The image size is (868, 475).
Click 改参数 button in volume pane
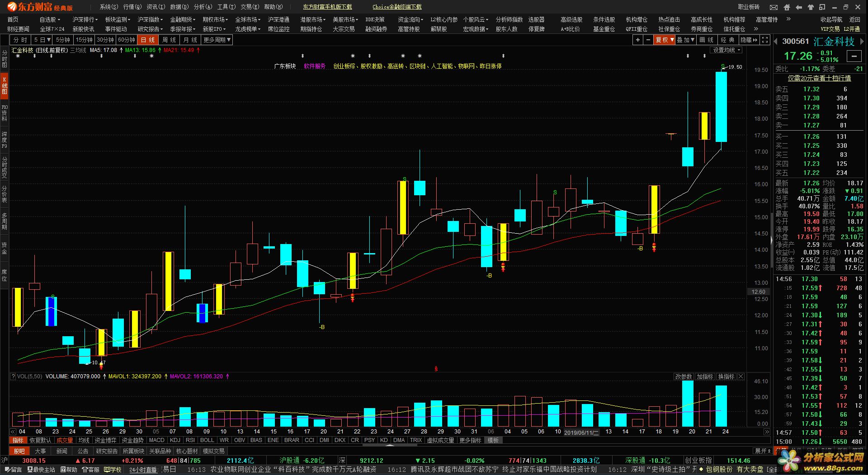tap(684, 376)
